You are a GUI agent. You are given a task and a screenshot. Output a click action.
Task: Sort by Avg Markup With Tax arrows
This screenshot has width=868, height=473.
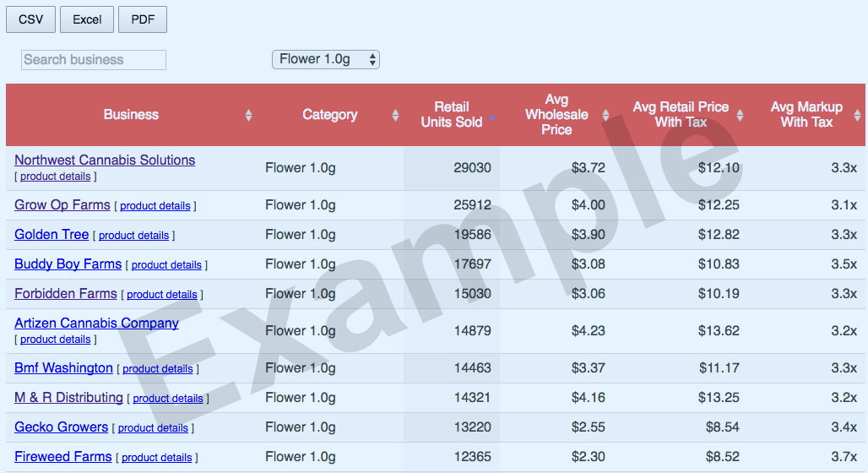[858, 115]
